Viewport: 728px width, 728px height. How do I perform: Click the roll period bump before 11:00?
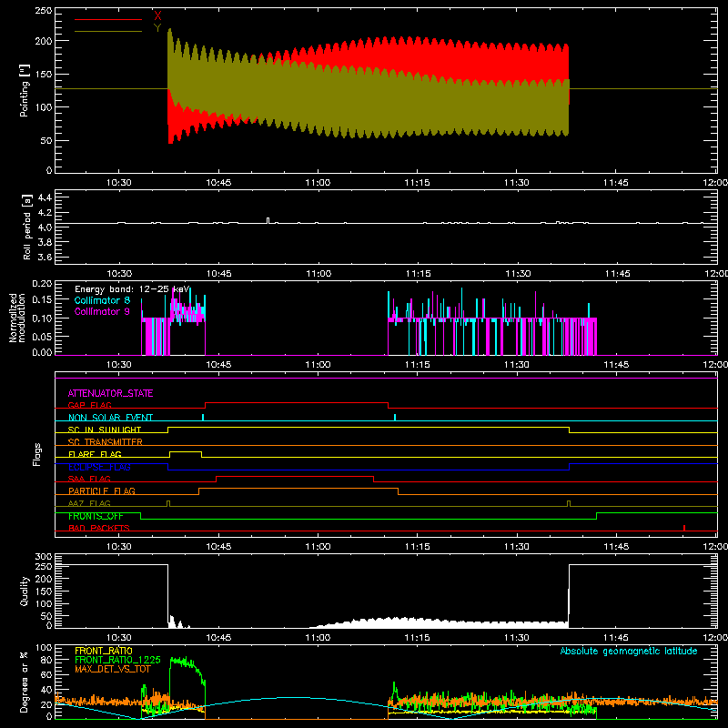[x=268, y=220]
